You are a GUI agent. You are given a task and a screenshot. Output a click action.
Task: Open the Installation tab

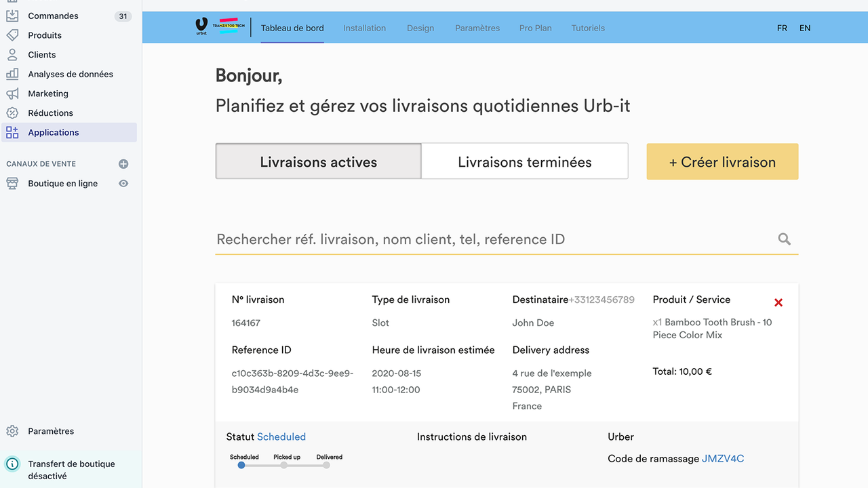click(x=364, y=28)
